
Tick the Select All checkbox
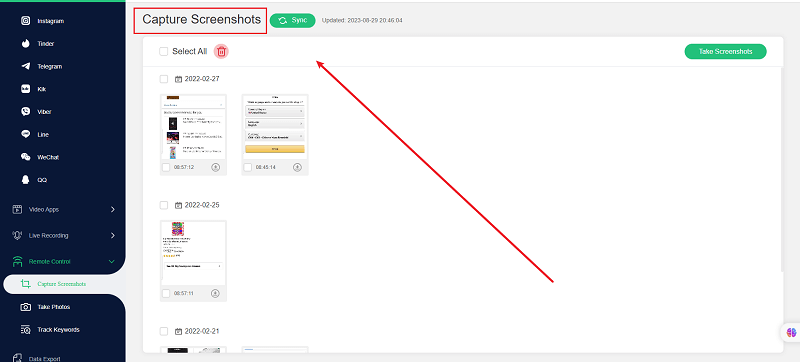click(x=163, y=51)
